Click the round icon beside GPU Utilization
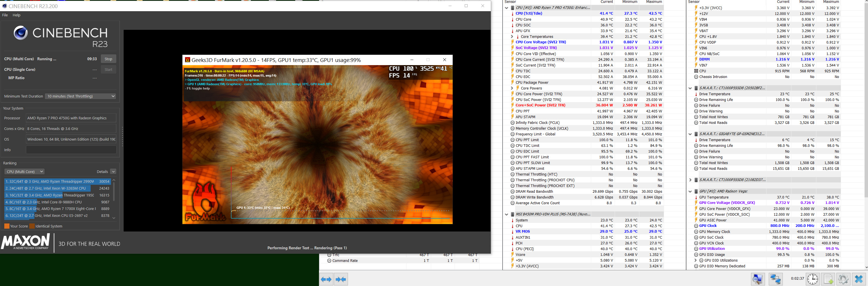The image size is (868, 286). (x=696, y=249)
